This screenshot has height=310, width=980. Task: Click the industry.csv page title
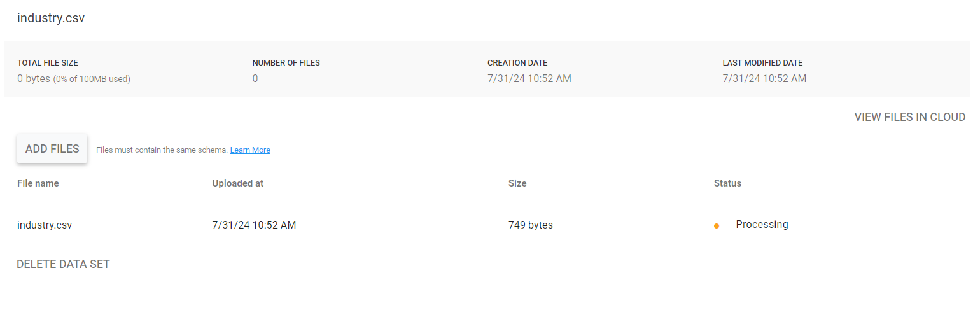pyautogui.click(x=51, y=18)
